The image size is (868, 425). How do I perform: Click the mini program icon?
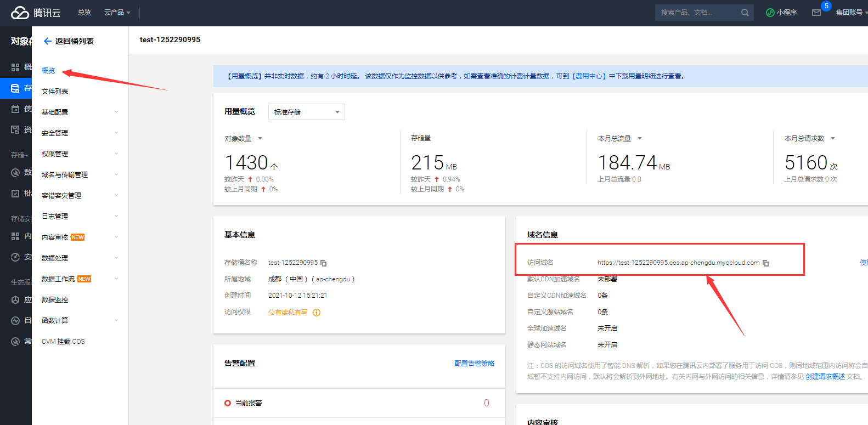click(x=770, y=13)
